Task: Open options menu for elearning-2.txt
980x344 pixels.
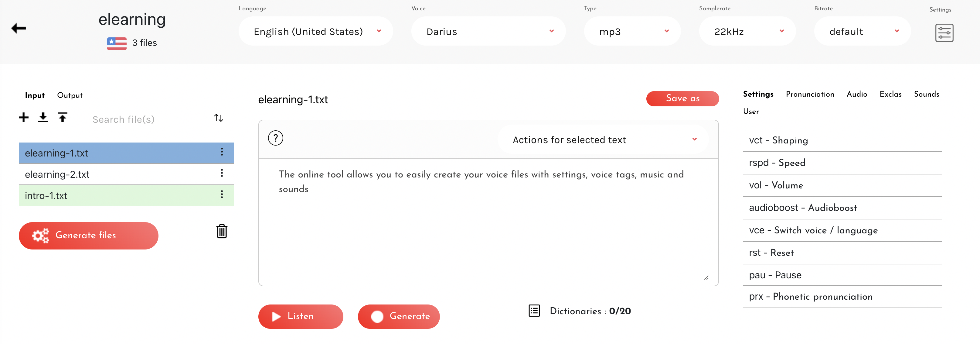Action: (x=222, y=173)
